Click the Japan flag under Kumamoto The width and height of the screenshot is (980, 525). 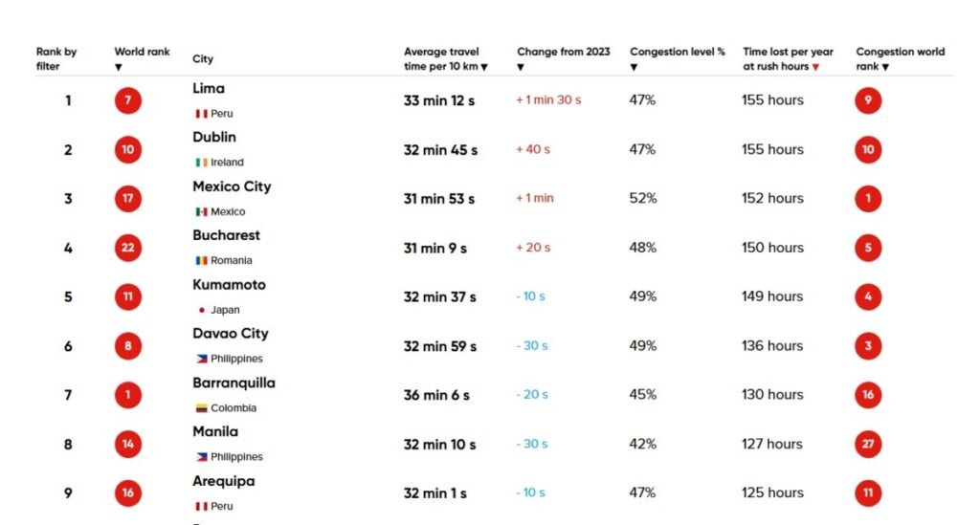coord(201,310)
